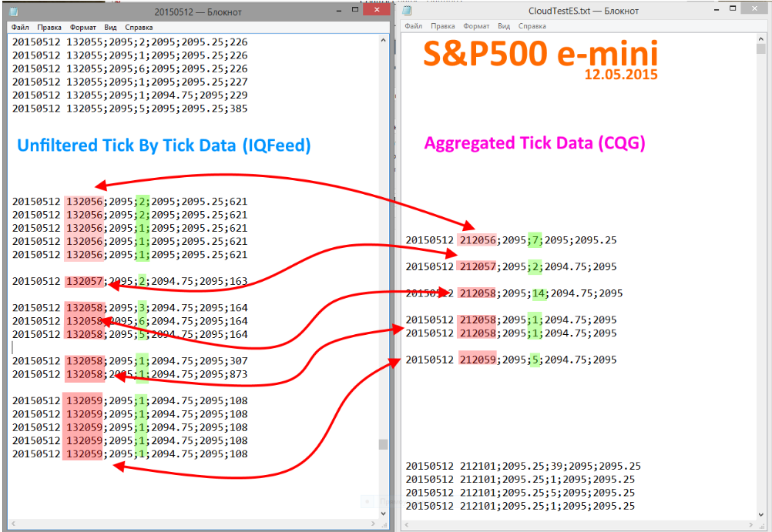Click the line "212056;2095;7;2095;2095.25"
The width and height of the screenshot is (772, 532).
511,241
